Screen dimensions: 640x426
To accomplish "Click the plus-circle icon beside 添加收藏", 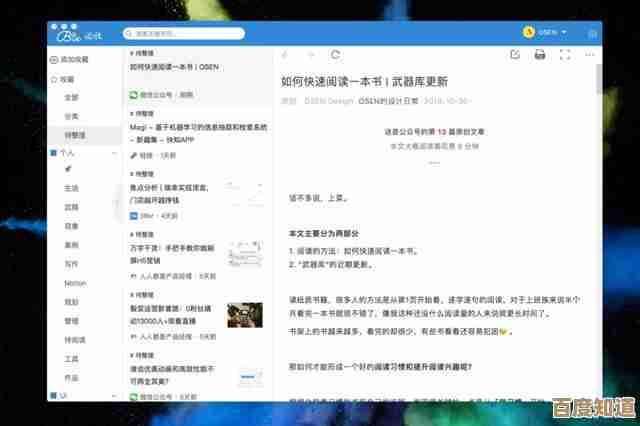I will (53, 60).
